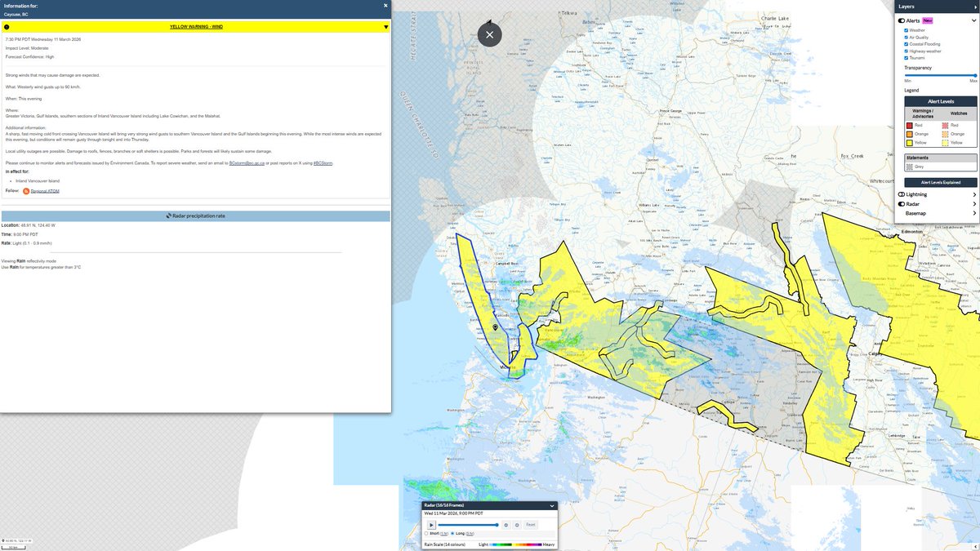Viewport: 980px width, 551px height.
Task: Open the Regional ATOM feed link
Action: pos(47,190)
